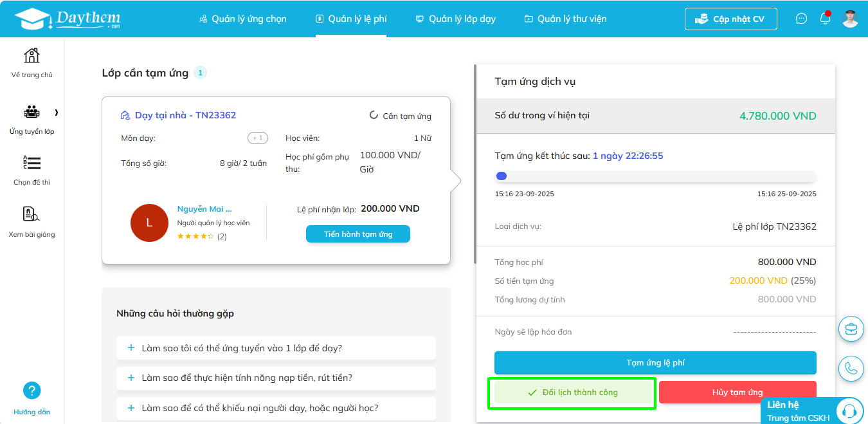
Task: Click the user profile avatar
Action: [850, 19]
